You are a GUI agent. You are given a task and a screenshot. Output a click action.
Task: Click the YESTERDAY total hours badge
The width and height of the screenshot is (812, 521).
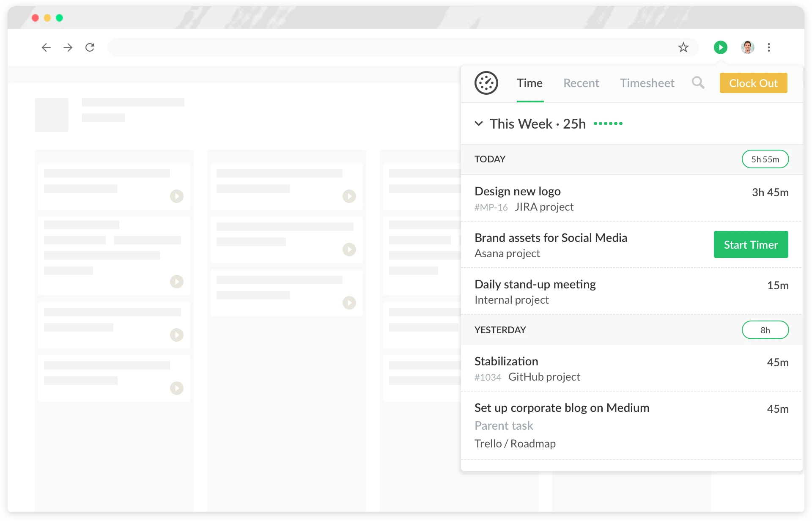point(765,330)
